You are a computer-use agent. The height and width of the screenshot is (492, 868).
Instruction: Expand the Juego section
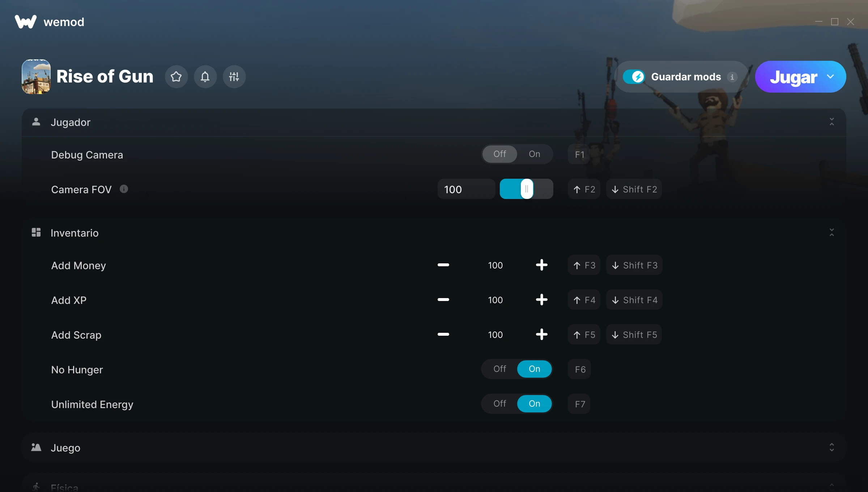click(831, 448)
